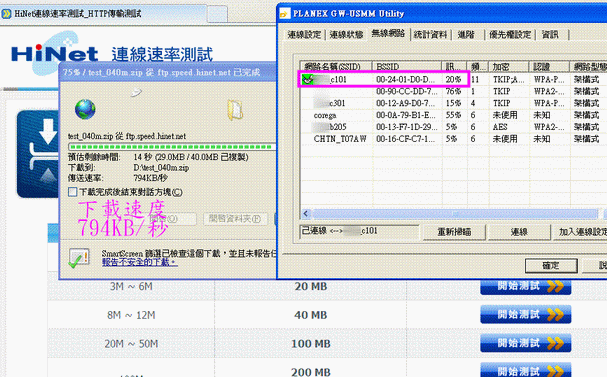Click the 3M ~ 6M bandwidth cell

point(131,286)
